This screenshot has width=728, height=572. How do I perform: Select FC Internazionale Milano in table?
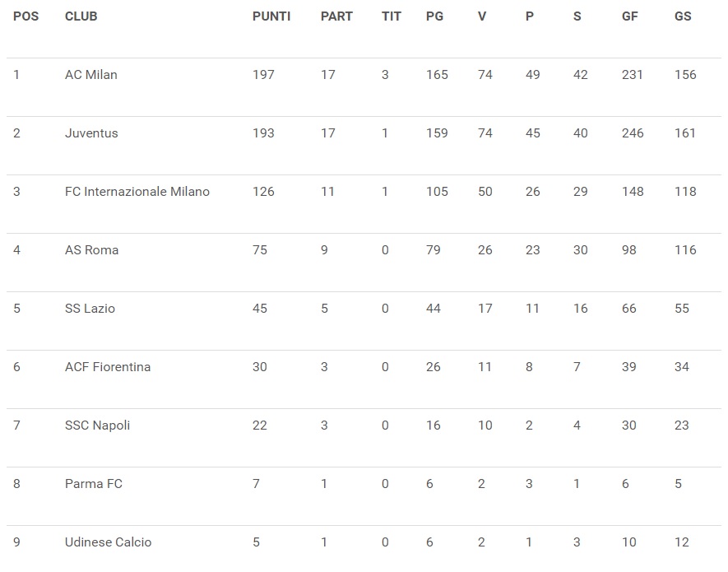pos(137,192)
